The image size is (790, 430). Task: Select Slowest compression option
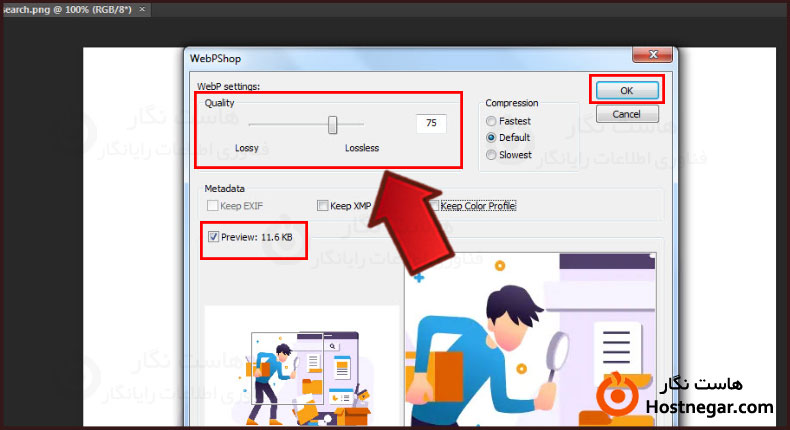click(491, 155)
